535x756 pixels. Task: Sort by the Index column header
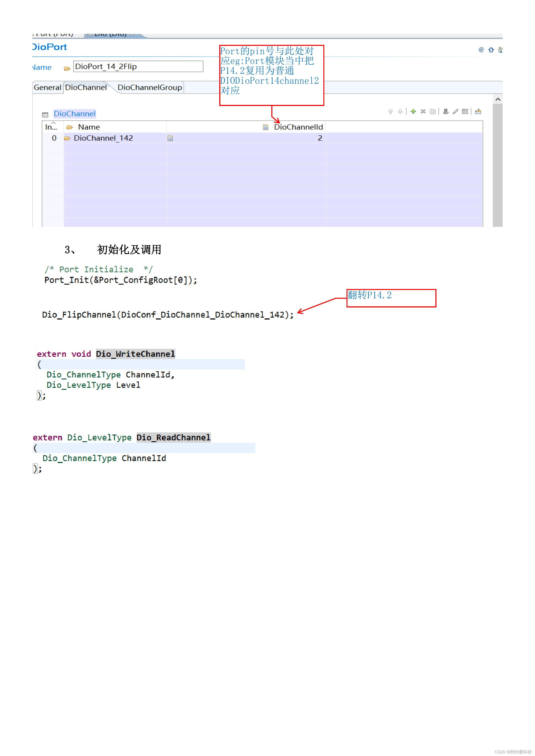(53, 127)
